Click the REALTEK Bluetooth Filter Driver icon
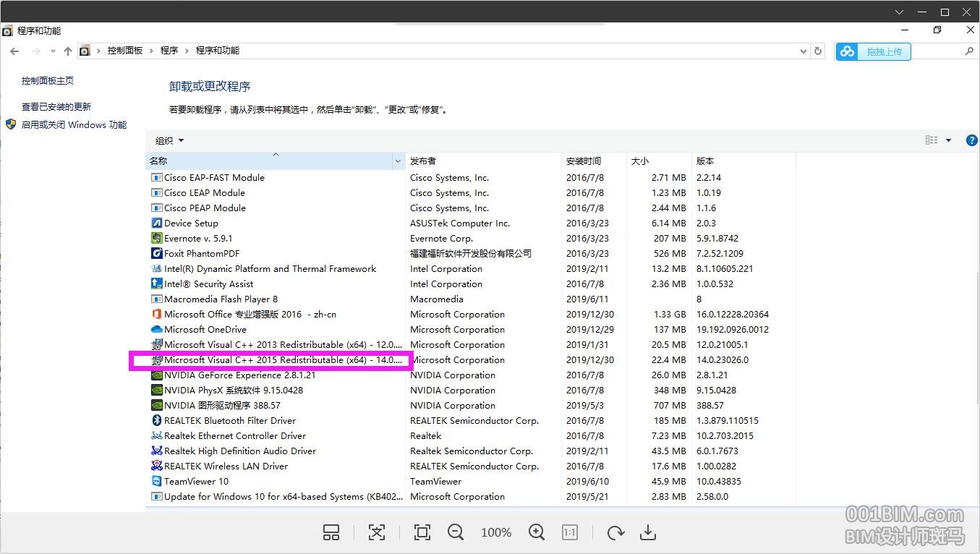Viewport: 980px width, 554px height. (x=157, y=420)
